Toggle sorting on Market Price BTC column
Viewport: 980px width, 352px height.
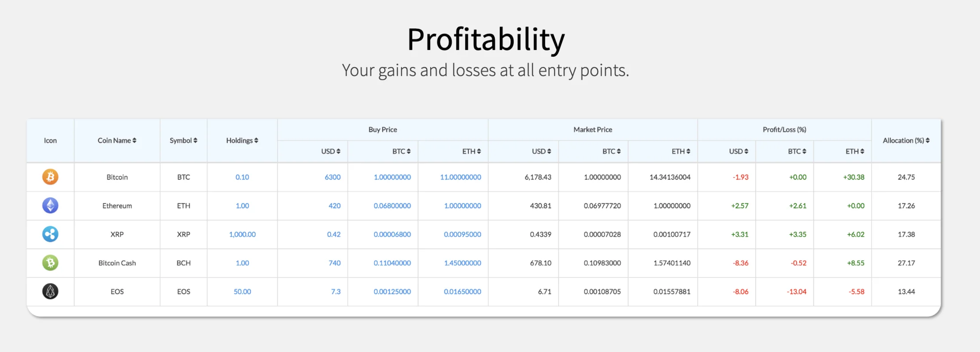tap(619, 151)
